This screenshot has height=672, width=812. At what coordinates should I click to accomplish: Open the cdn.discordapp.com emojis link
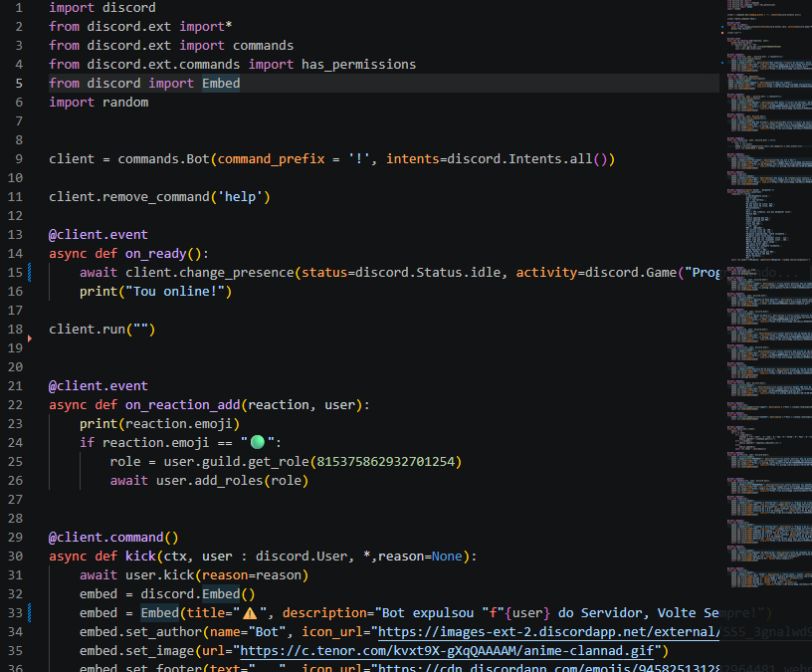click(548, 667)
